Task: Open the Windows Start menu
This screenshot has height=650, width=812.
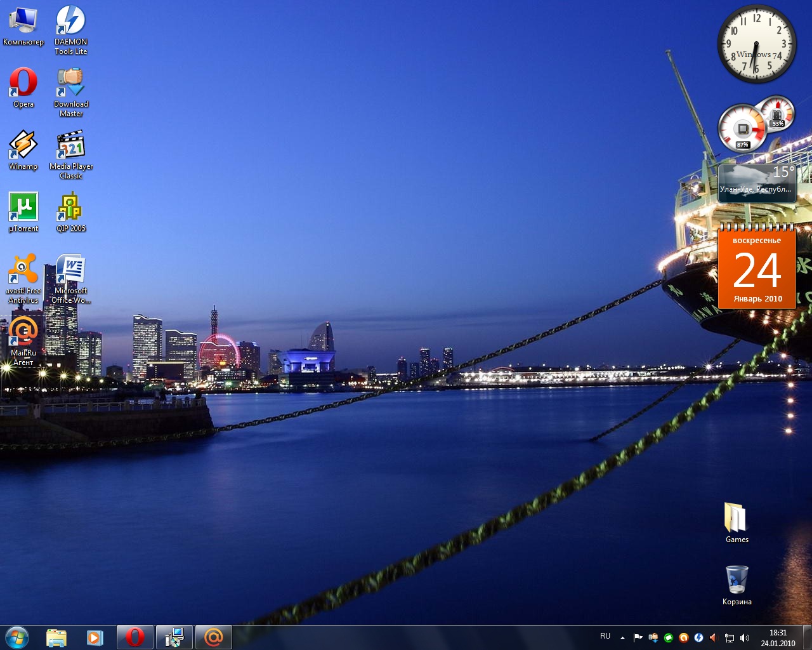Action: 16,637
